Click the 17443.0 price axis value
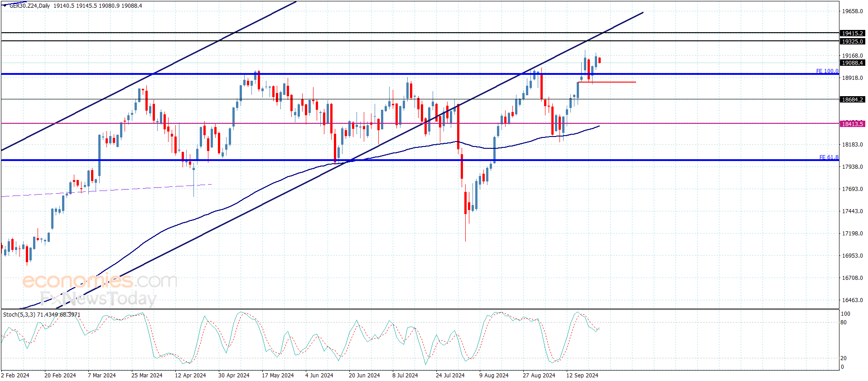This screenshot has height=381, width=868. pos(852,211)
